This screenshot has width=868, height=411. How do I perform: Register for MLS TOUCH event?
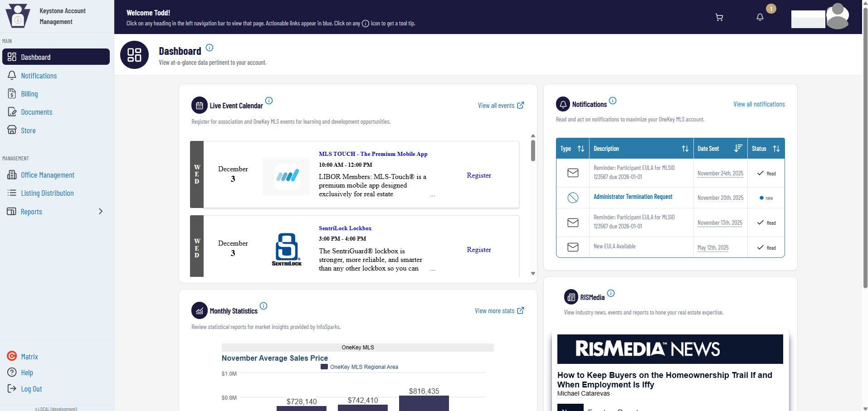[479, 175]
